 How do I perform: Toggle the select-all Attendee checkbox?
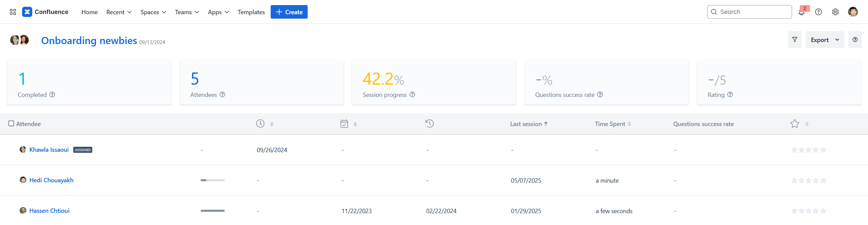pyautogui.click(x=11, y=124)
